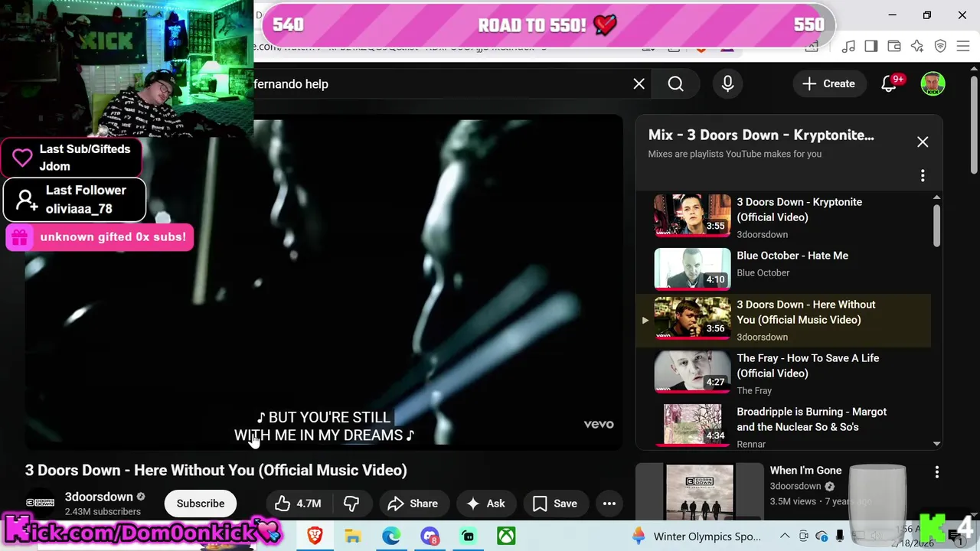Open Brave playlist music note icon
Image resolution: width=980 pixels, height=551 pixels.
coord(848,47)
